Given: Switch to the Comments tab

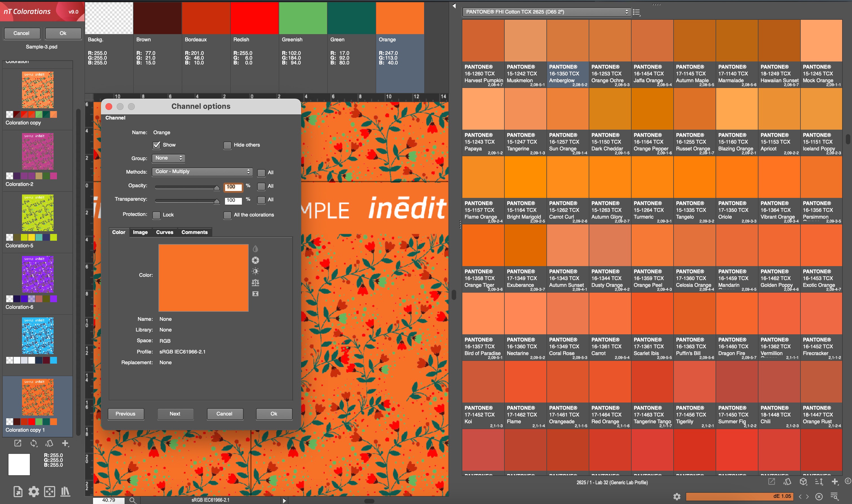Looking at the screenshot, I should [194, 232].
